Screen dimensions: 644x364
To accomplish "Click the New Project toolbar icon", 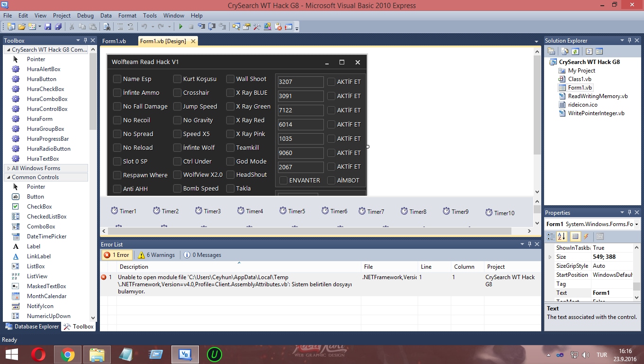I will 11,27.
